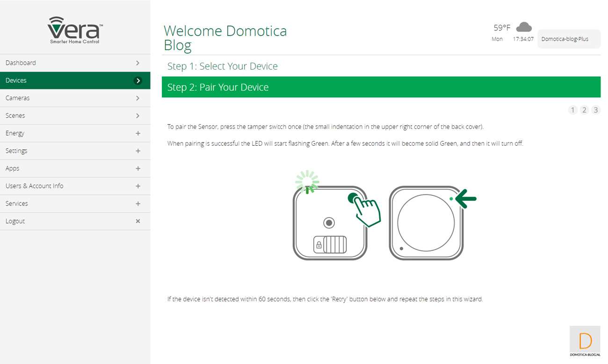Click the sensor back cover illustration

pos(330,223)
